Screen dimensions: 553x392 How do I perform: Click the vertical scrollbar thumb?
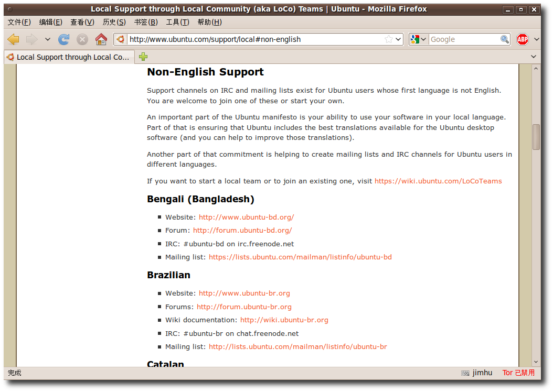(x=536, y=137)
